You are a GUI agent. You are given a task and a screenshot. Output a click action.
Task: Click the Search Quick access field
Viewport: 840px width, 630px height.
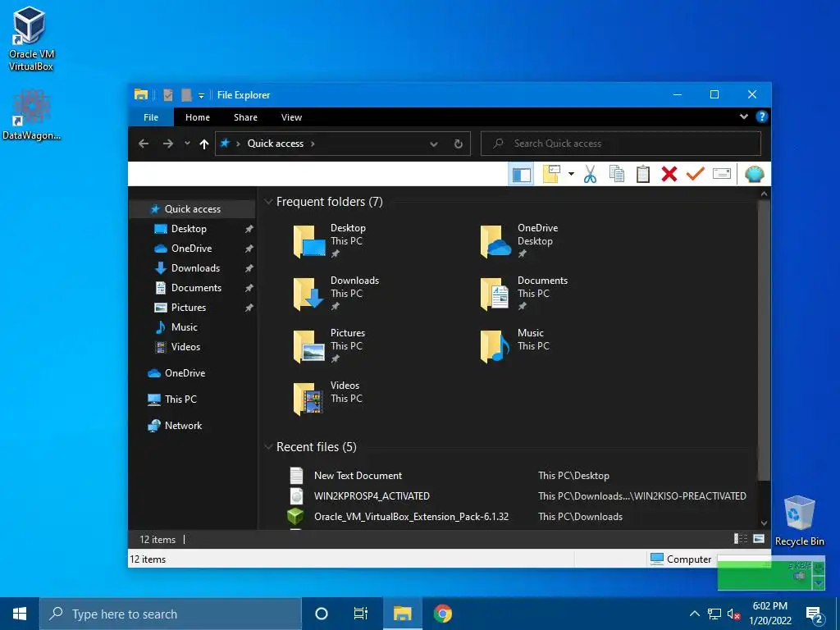click(x=621, y=144)
